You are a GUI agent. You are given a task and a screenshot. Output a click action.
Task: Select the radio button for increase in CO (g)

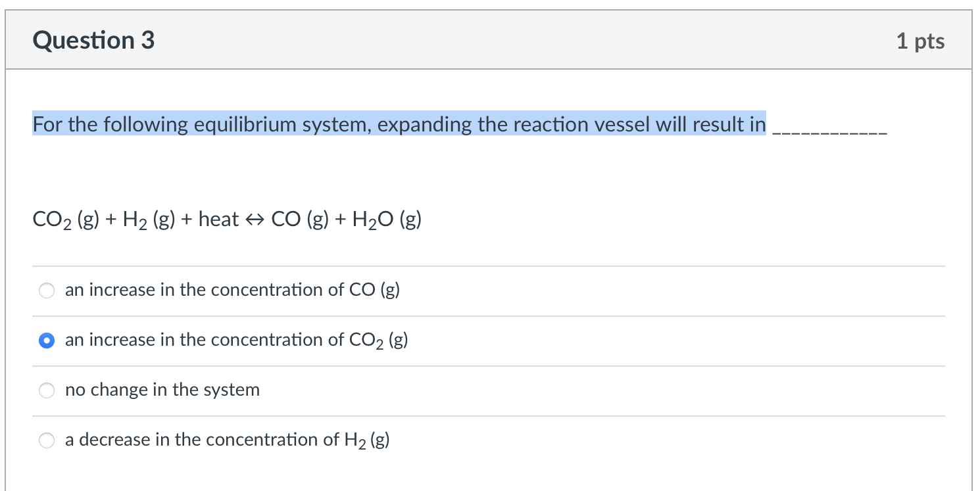click(47, 291)
